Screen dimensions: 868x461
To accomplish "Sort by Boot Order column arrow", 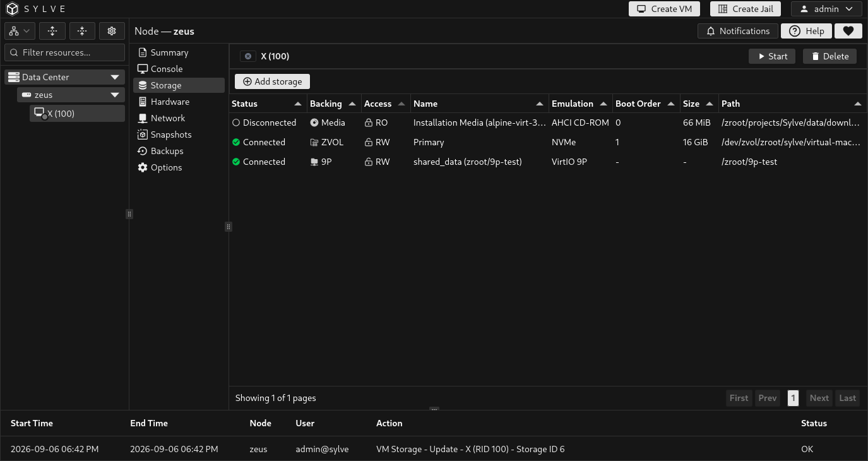I will point(671,104).
